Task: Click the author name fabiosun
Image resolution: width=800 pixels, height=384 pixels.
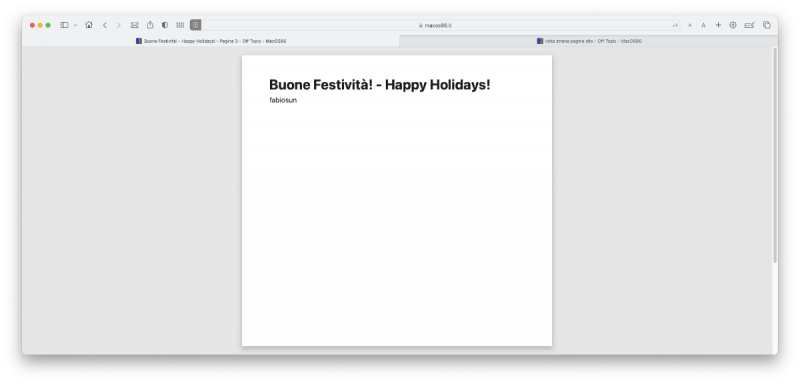Action: pos(283,100)
